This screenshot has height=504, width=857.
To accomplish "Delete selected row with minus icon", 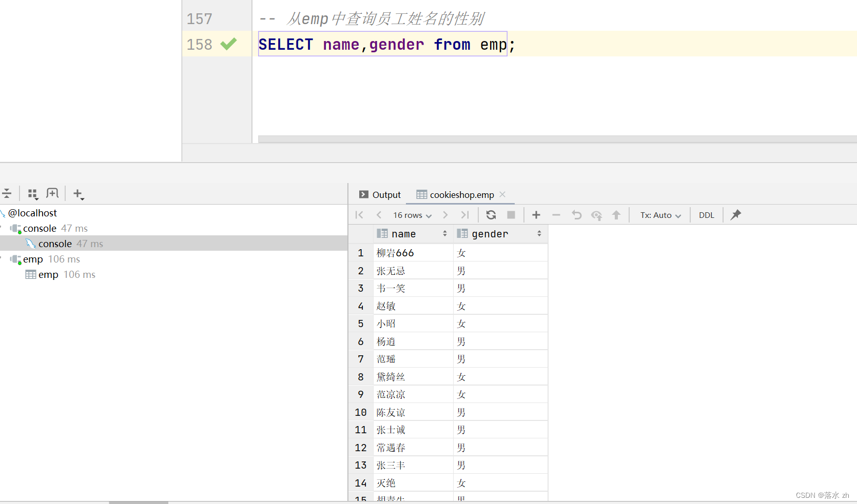I will tap(556, 215).
